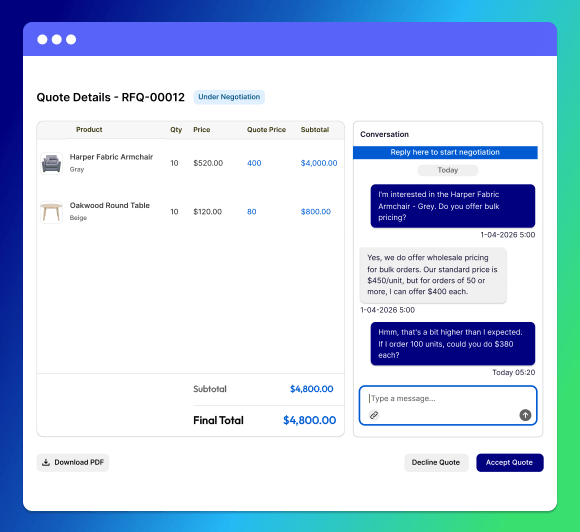Image resolution: width=580 pixels, height=532 pixels.
Task: Click the $4,000.00 armchair subtotal
Action: pos(319,163)
